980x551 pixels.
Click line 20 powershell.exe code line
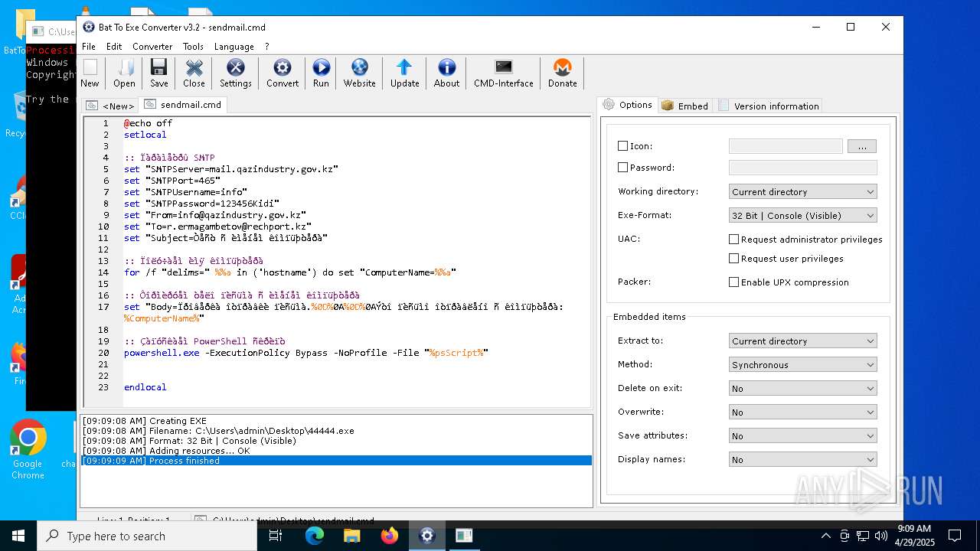[x=305, y=353]
